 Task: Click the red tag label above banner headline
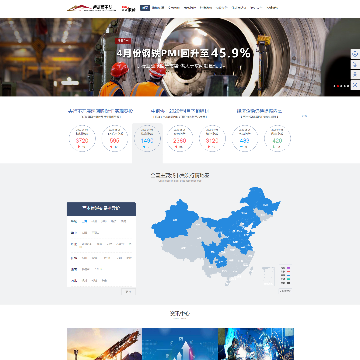coord(123,41)
